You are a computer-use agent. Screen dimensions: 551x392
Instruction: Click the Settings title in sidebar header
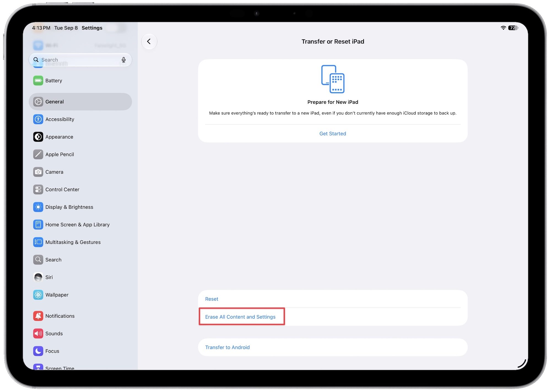pos(92,28)
